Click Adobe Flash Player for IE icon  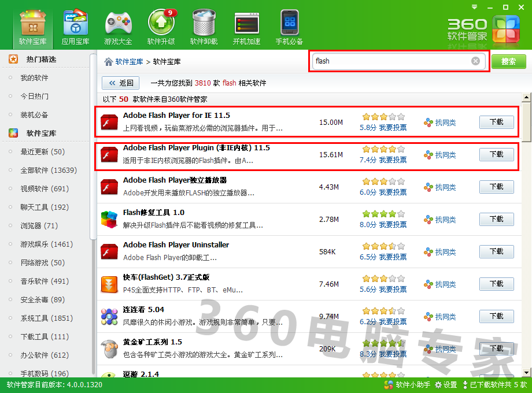point(109,123)
